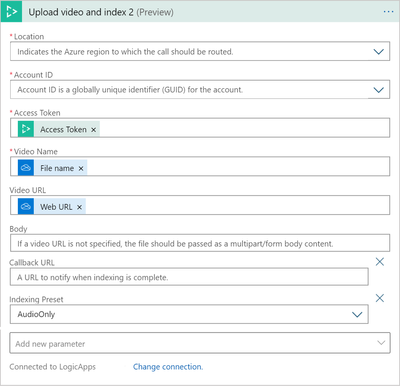Remove the Access Token tag

point(94,130)
